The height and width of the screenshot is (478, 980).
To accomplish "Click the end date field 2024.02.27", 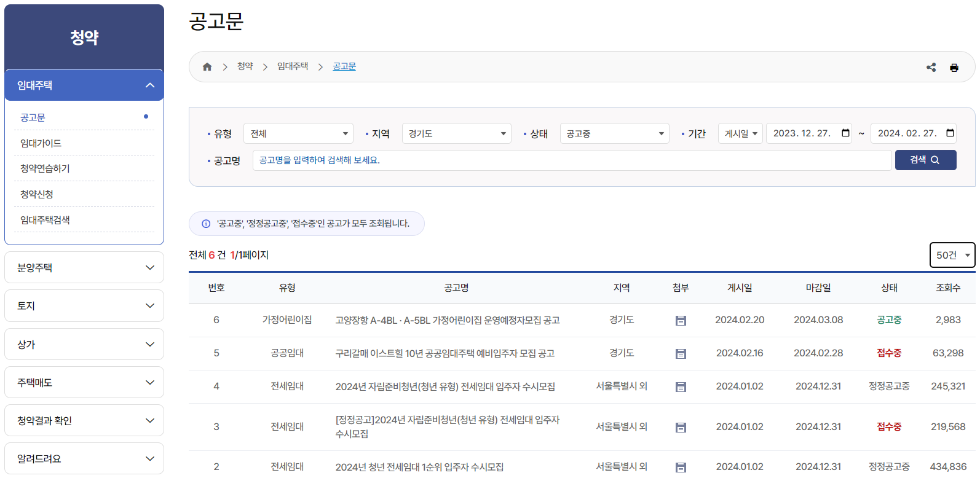I will pyautogui.click(x=914, y=133).
